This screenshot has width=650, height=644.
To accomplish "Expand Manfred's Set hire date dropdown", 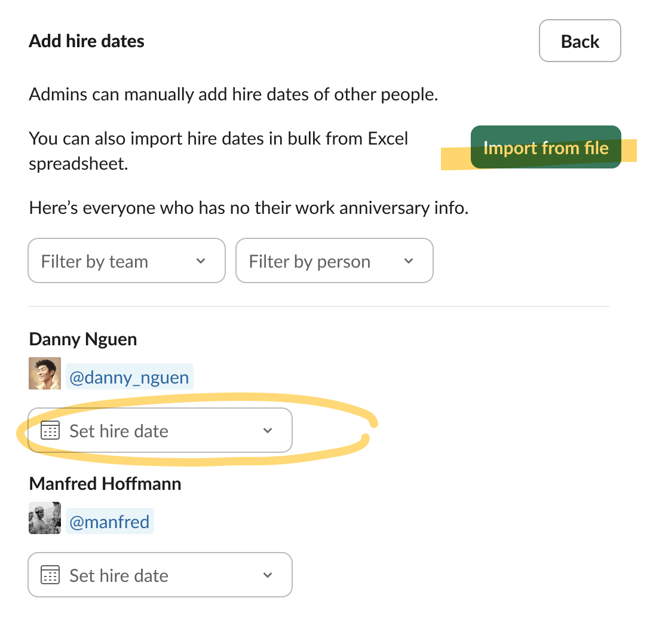I will [x=160, y=575].
